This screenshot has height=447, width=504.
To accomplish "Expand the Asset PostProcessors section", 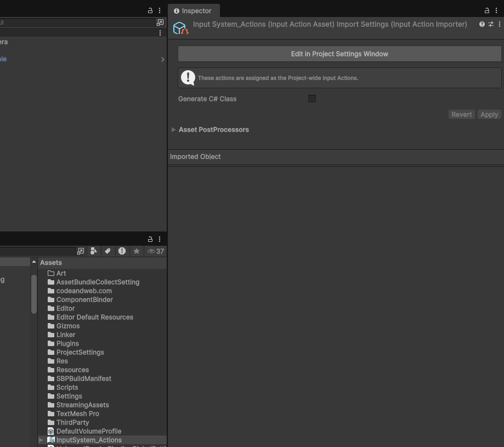I will pyautogui.click(x=173, y=129).
